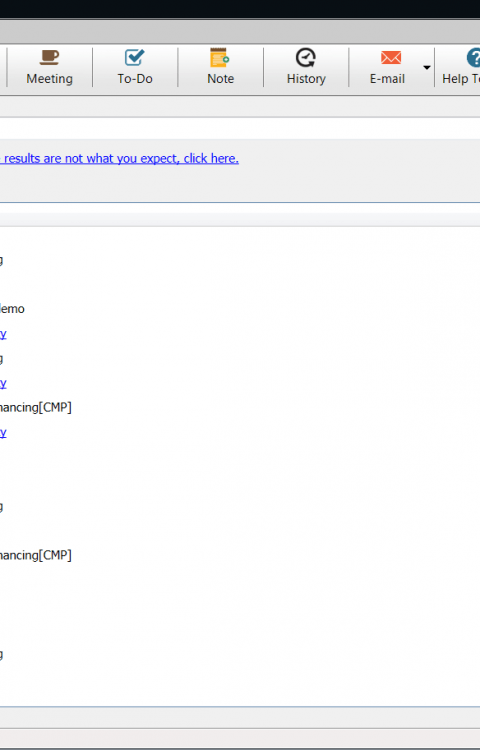The width and height of the screenshot is (480, 750).
Task: Click the E-mail envelope icon
Action: [391, 57]
